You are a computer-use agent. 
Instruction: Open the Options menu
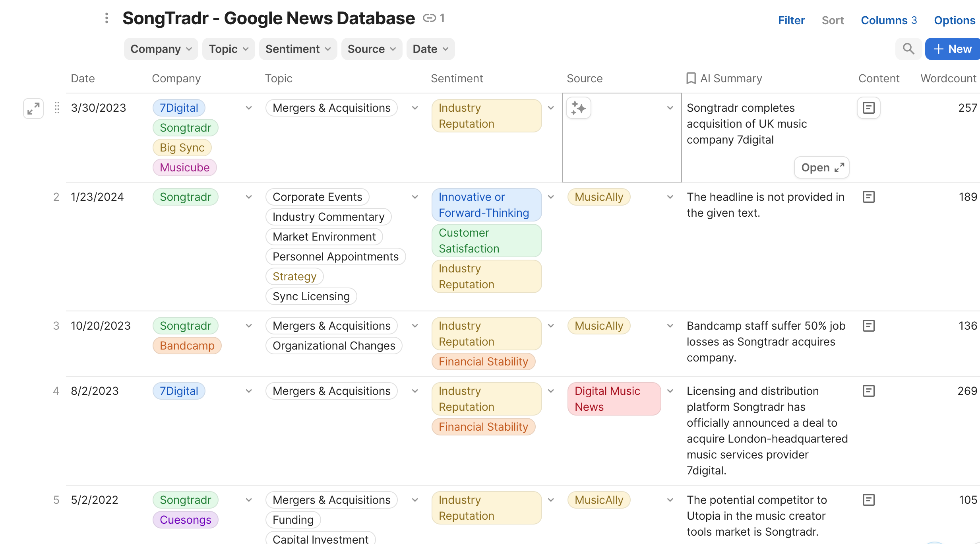(954, 20)
